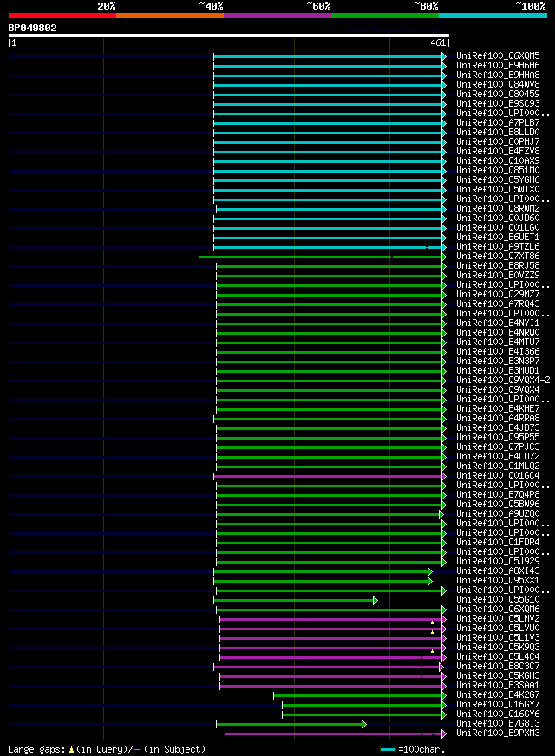Click the UniRef100_Q01GC4 label
The width and height of the screenshot is (555, 756).
[x=498, y=476]
